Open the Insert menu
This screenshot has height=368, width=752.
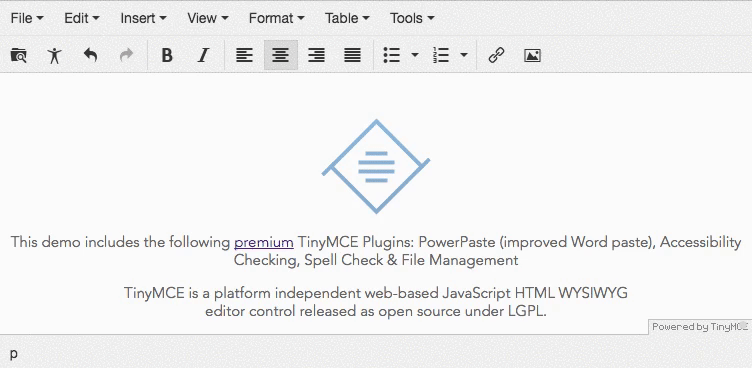(x=143, y=18)
